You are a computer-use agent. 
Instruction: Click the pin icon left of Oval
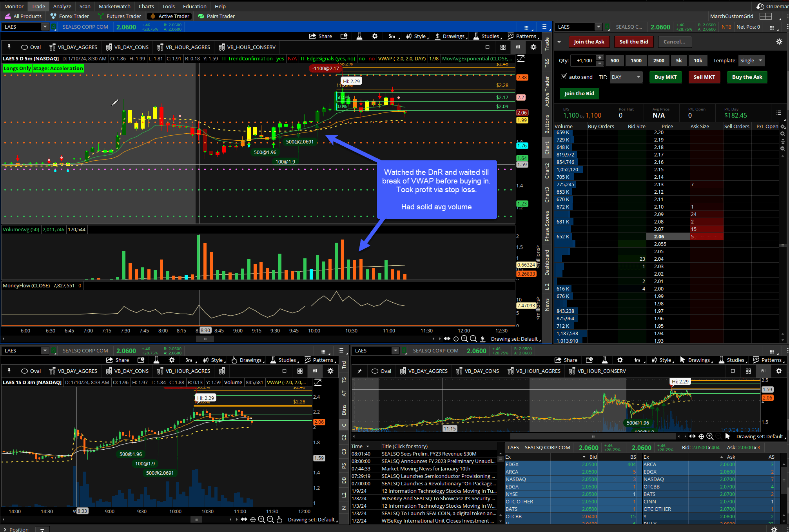click(9, 47)
